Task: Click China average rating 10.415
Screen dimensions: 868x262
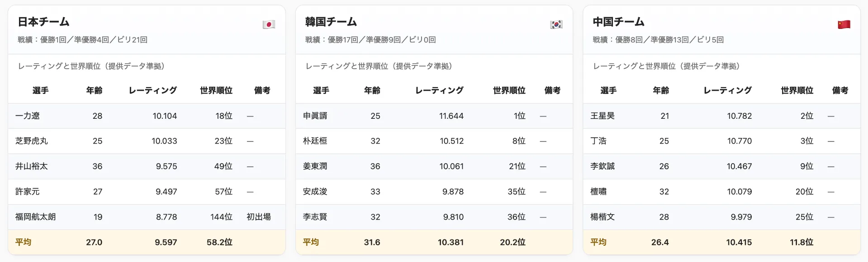Action: (739, 243)
